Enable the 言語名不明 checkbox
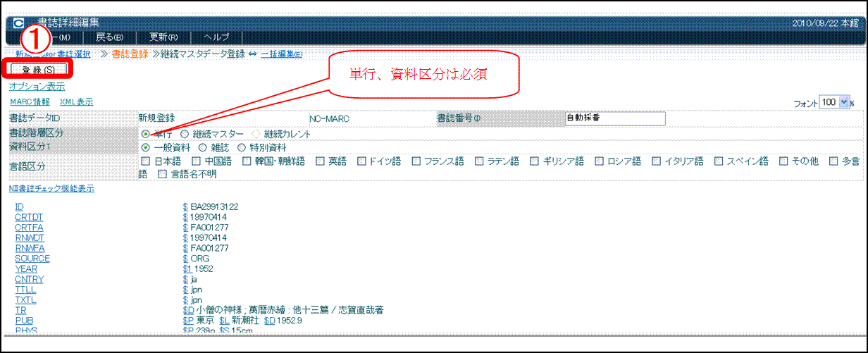868x353 pixels. coord(163,174)
